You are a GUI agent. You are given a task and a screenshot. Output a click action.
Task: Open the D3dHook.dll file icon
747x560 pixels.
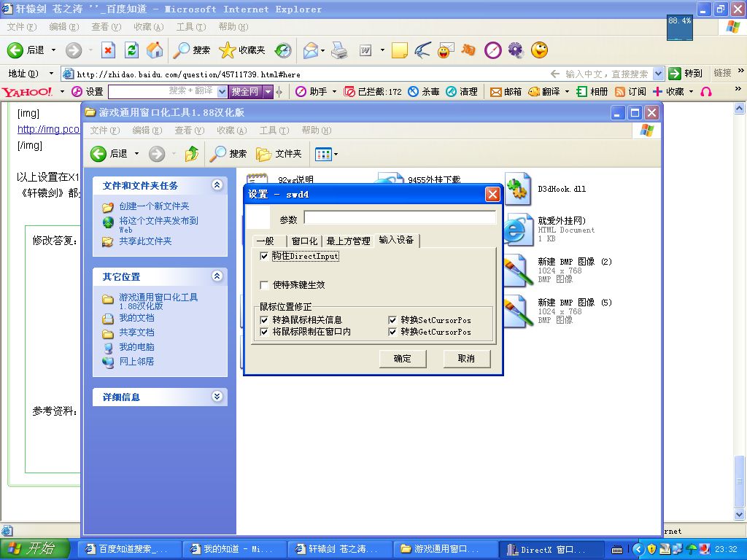(x=517, y=190)
